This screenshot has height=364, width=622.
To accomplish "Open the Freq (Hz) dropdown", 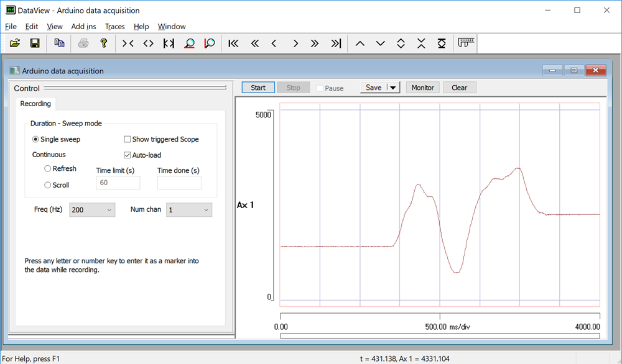I will pos(92,210).
